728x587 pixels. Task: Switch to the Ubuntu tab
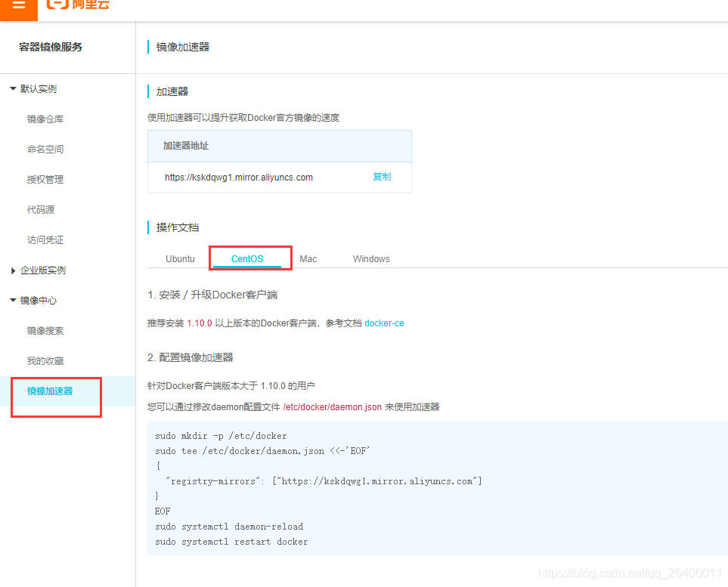tap(180, 259)
